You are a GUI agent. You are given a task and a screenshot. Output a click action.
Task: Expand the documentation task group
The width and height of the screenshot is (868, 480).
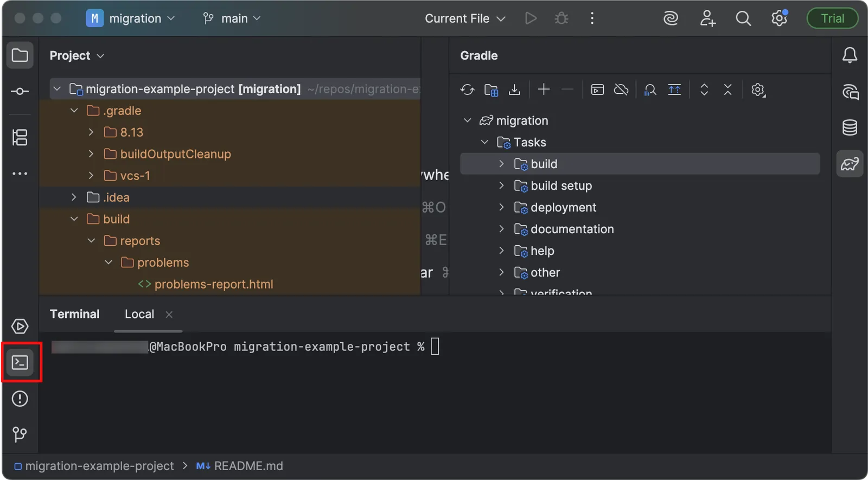501,229
